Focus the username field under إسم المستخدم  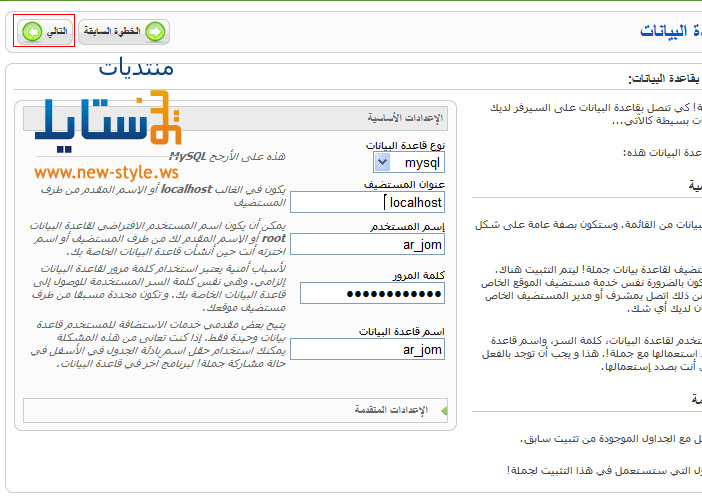click(x=367, y=244)
